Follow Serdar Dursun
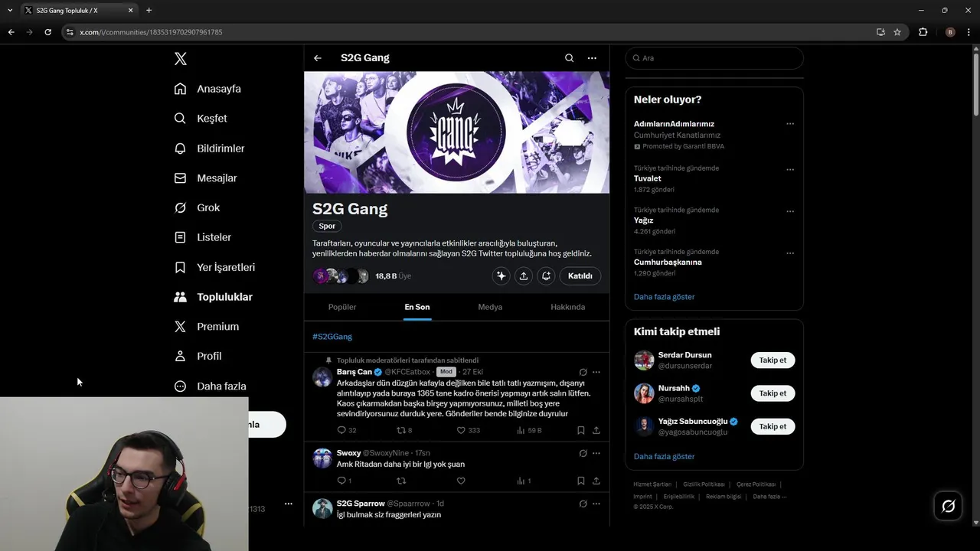Screen dimensions: 980x551 click(x=773, y=360)
